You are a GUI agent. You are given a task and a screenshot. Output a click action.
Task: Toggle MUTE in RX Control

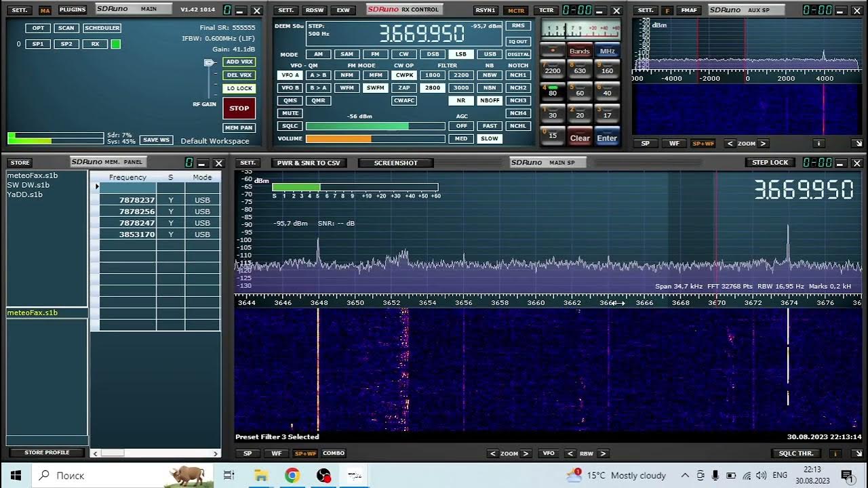click(x=290, y=113)
